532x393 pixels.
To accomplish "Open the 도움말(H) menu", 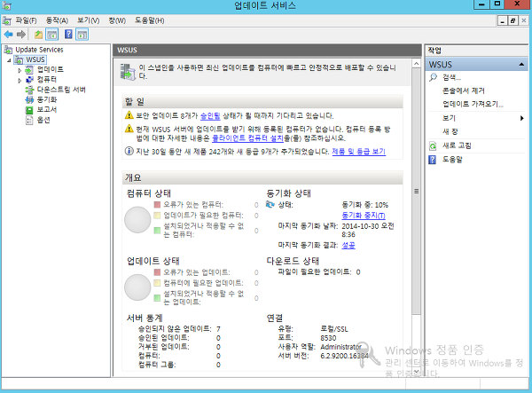I will click(150, 20).
